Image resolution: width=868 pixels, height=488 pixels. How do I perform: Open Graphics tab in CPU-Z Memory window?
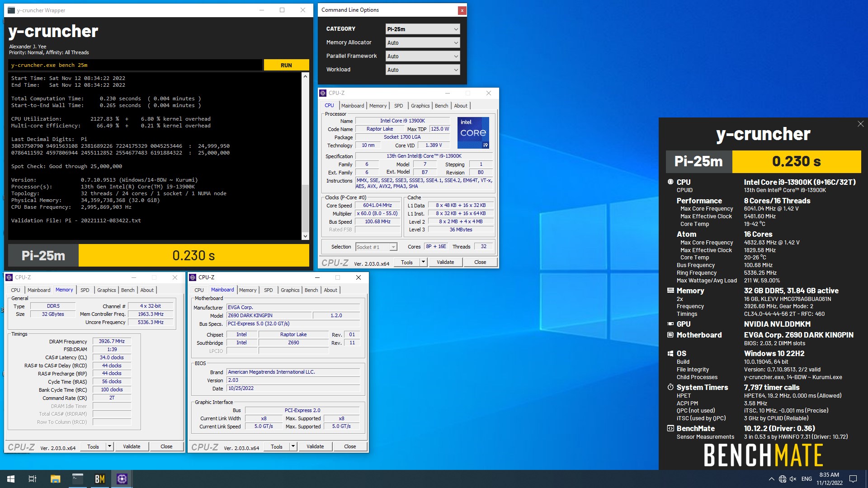click(106, 290)
